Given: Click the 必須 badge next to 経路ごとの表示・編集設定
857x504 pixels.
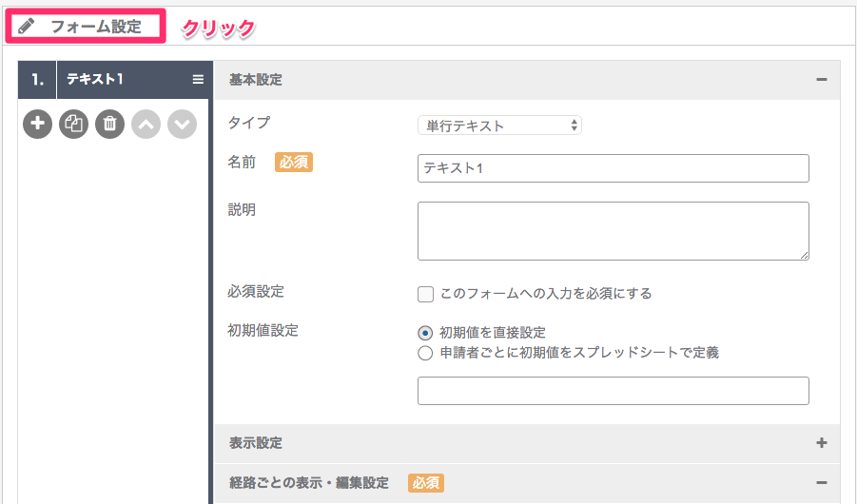Looking at the screenshot, I should pyautogui.click(x=426, y=483).
